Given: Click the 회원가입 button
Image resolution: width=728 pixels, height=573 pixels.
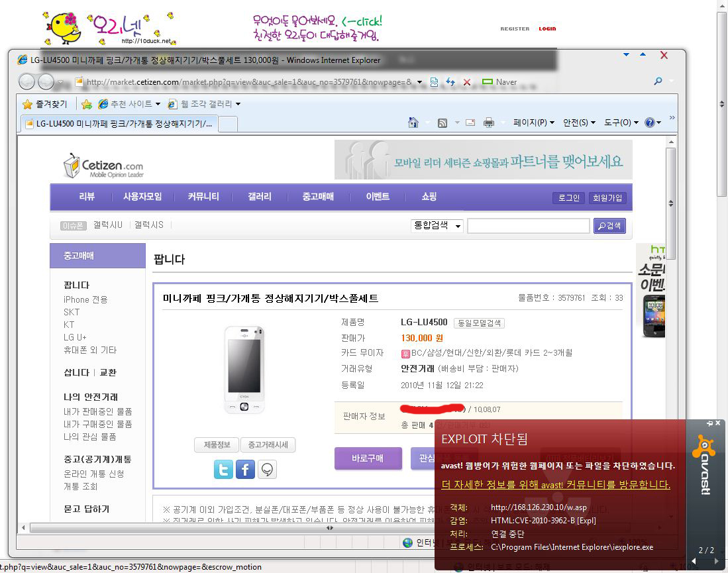Looking at the screenshot, I should 607,198.
